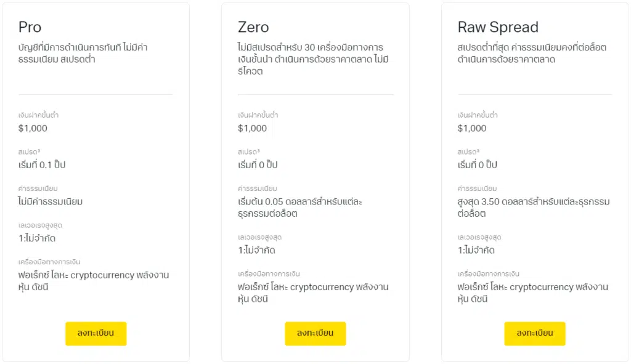Click the 0.1 pip spread value in Pro
This screenshot has height=364, width=631.
pos(42,164)
